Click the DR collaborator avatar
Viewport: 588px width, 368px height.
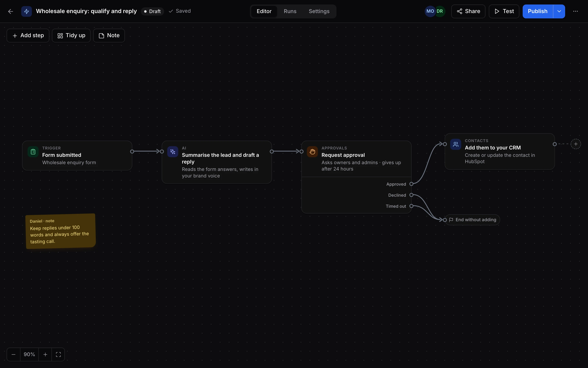tap(440, 11)
